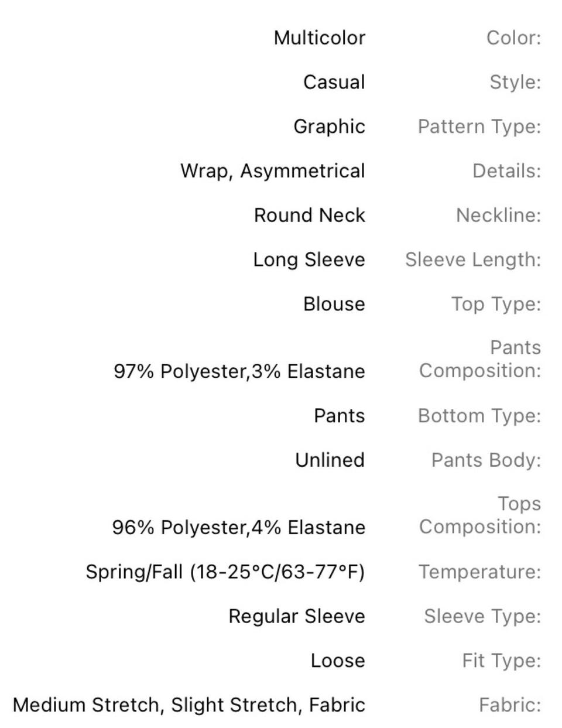Click 96% Polyester,4% Elastane tops composition
The height and width of the screenshot is (728, 562).
pyautogui.click(x=238, y=528)
